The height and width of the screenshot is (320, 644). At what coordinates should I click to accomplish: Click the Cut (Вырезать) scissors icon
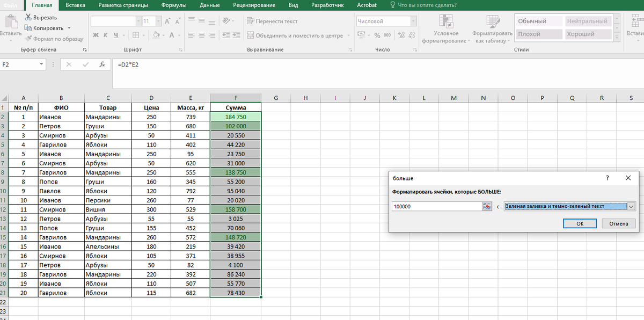28,18
